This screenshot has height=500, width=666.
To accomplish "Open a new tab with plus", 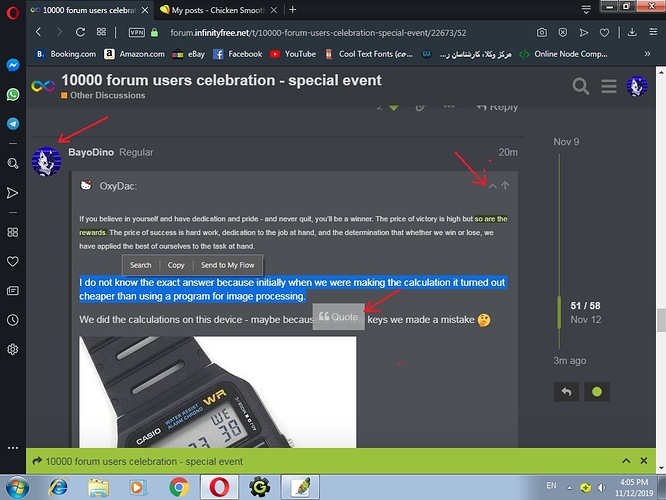I will coord(293,10).
